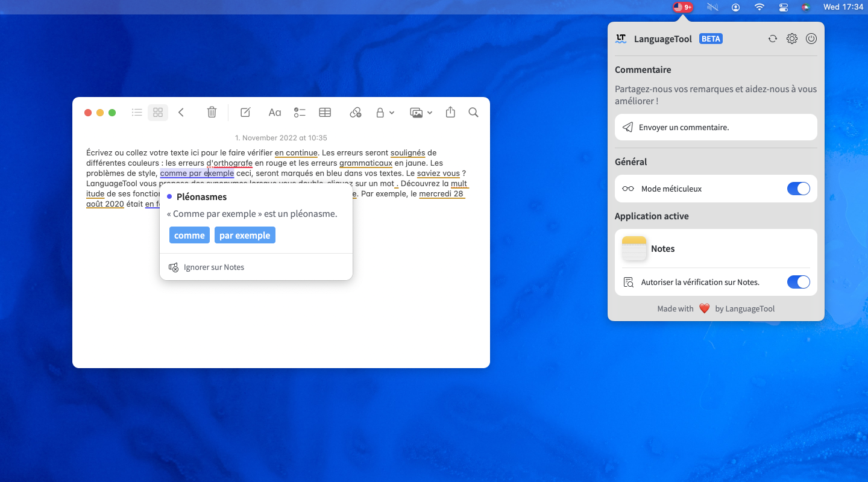The image size is (868, 482).
Task: Delete the note with the trash icon
Action: coord(212,113)
